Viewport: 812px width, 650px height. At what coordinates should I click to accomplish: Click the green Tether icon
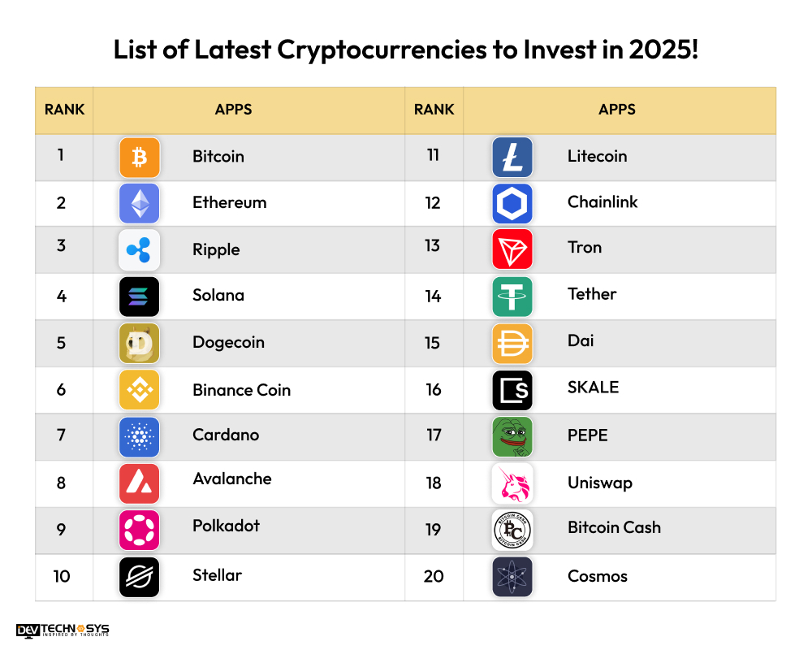point(512,297)
